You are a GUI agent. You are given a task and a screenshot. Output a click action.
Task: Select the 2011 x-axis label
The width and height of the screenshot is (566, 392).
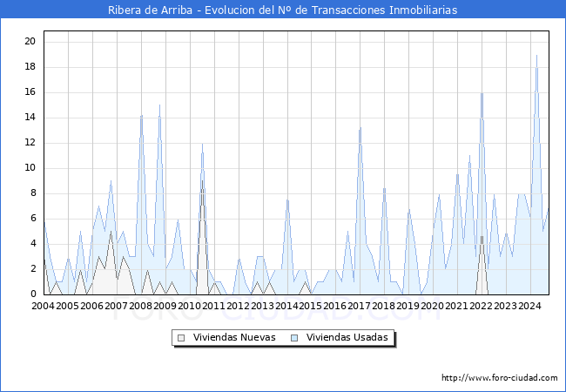click(213, 306)
